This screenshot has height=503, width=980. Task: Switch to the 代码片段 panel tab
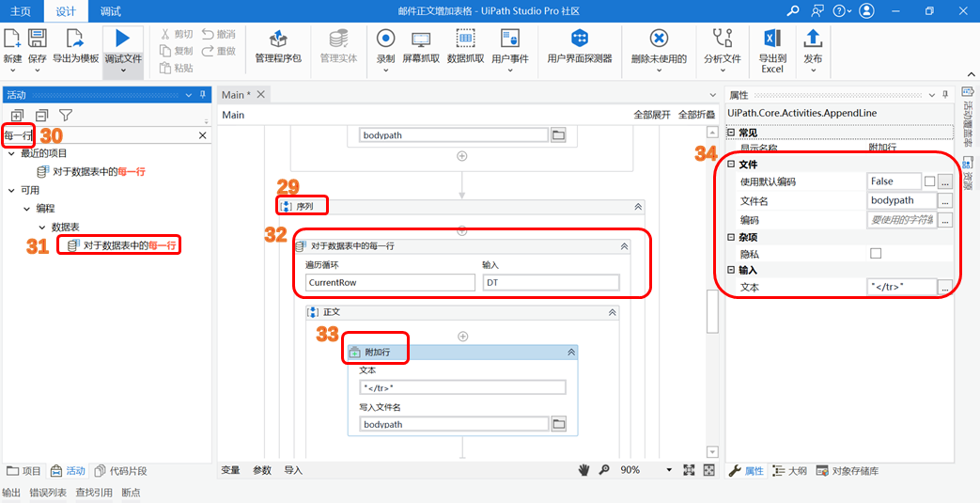[120, 471]
